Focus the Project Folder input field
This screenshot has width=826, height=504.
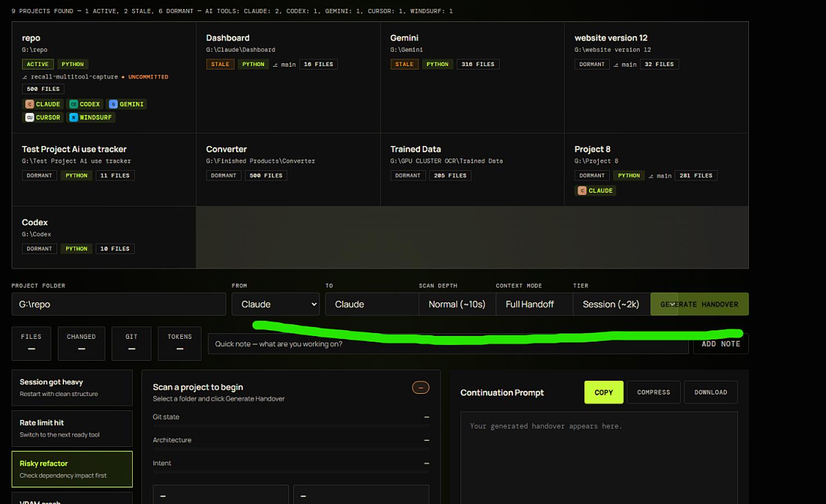tap(119, 304)
